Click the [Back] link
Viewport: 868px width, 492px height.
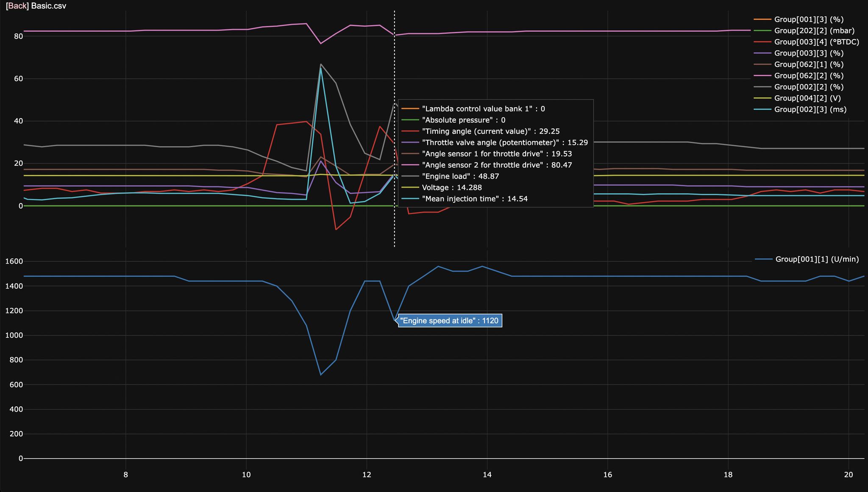pyautogui.click(x=17, y=6)
